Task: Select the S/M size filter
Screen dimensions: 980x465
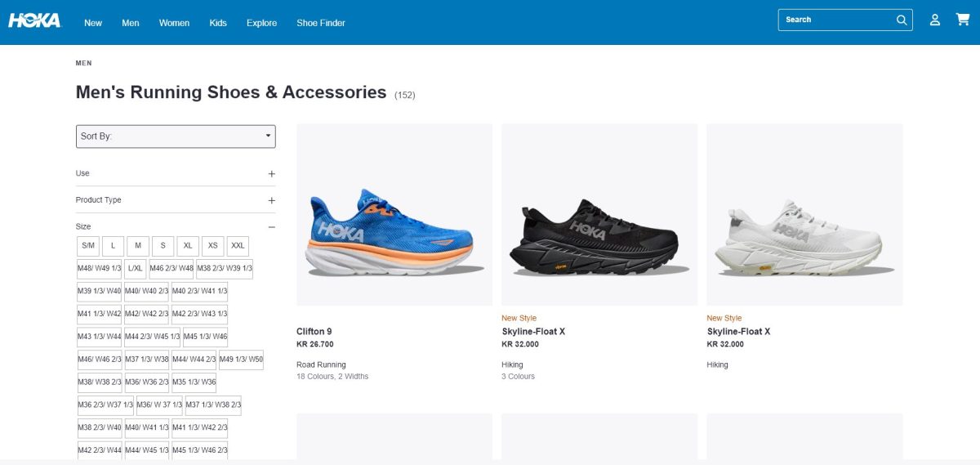Action: tap(88, 246)
